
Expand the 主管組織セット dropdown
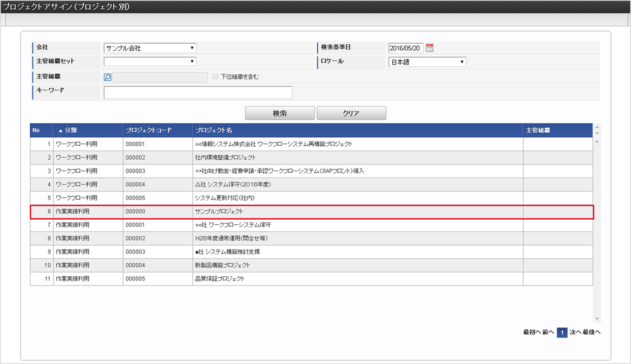coord(150,61)
